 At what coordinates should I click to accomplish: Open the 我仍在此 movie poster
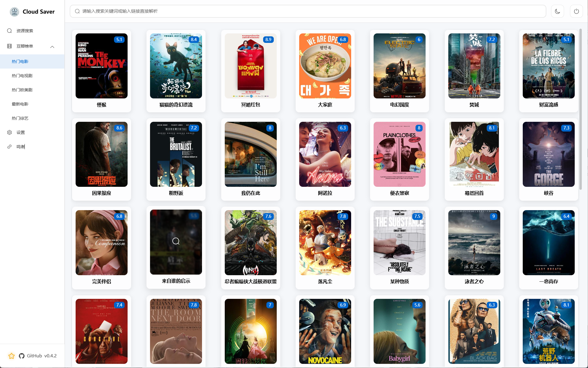click(x=251, y=154)
